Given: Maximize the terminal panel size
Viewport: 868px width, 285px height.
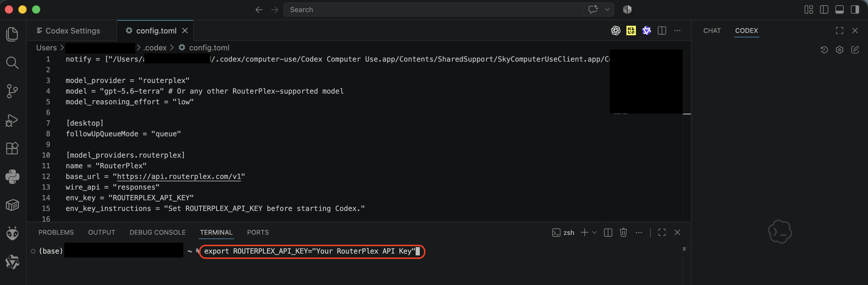Looking at the screenshot, I should pyautogui.click(x=662, y=232).
